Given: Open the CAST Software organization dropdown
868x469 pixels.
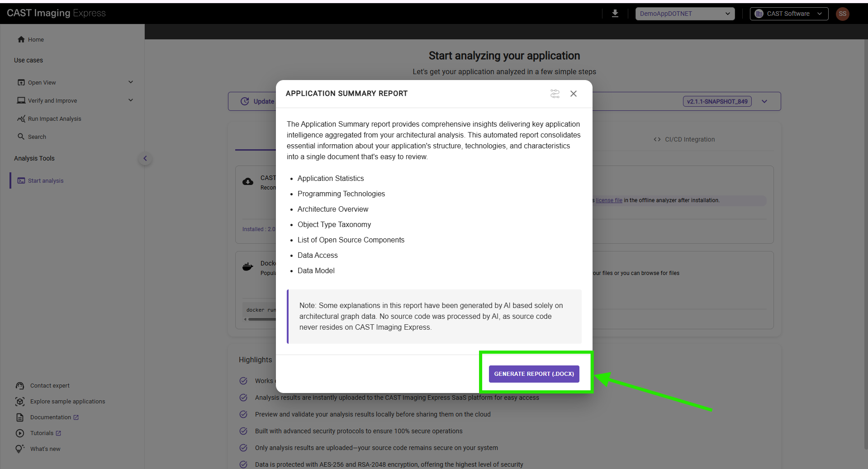Looking at the screenshot, I should [788, 14].
